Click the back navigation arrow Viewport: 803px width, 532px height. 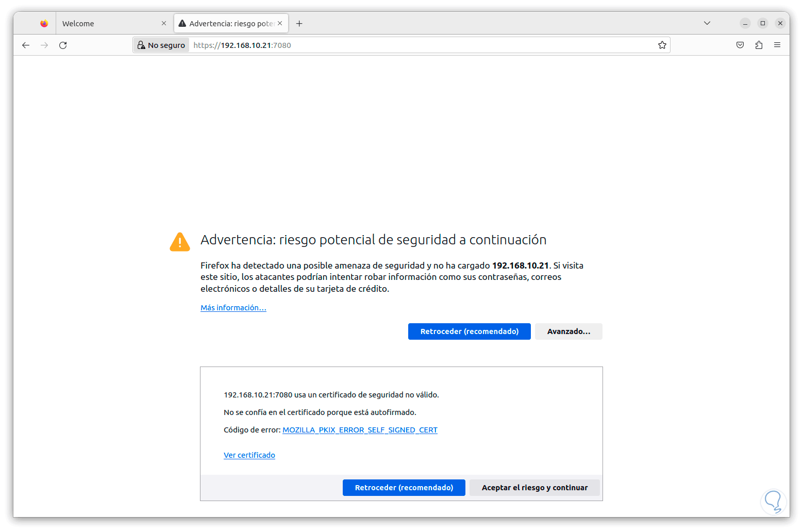pos(26,45)
